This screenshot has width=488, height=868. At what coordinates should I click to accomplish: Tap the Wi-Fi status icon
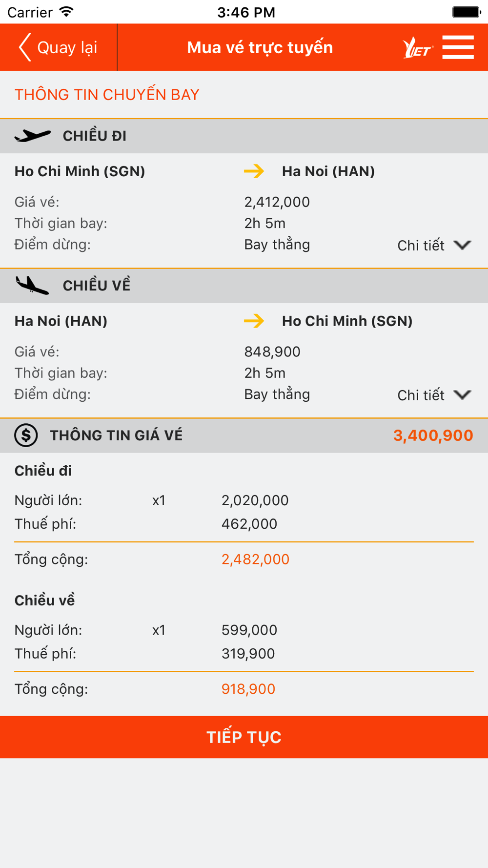66,12
